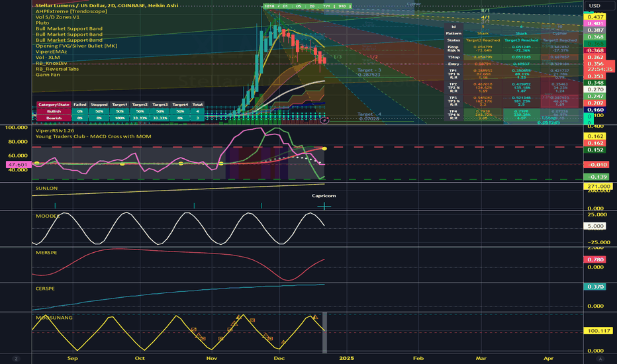617x364 pixels.
Task: Select the CERSPE pane label
Action: [x=45, y=289]
